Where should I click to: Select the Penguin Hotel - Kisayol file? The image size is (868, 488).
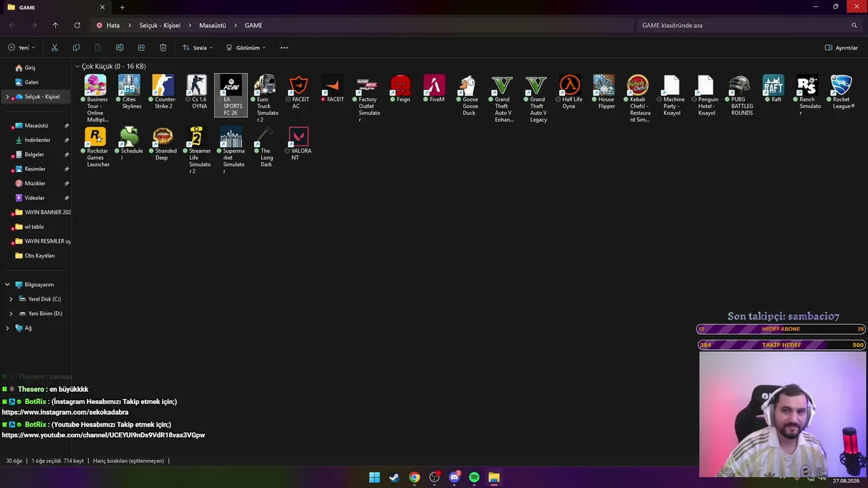point(706,96)
